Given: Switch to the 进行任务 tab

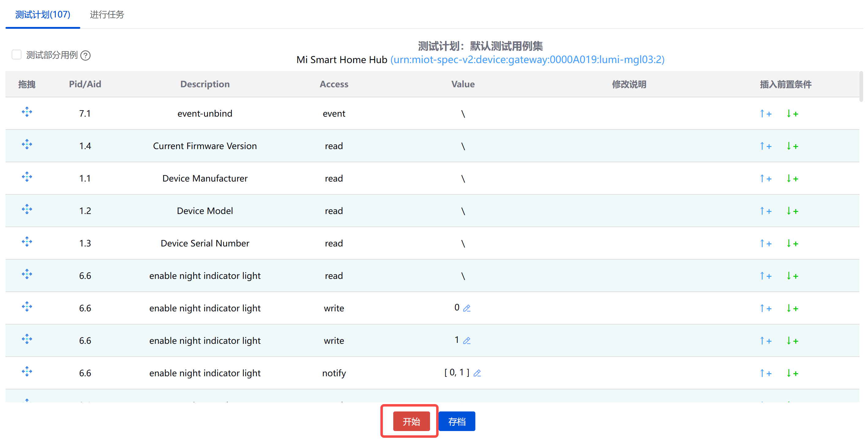Looking at the screenshot, I should 107,14.
